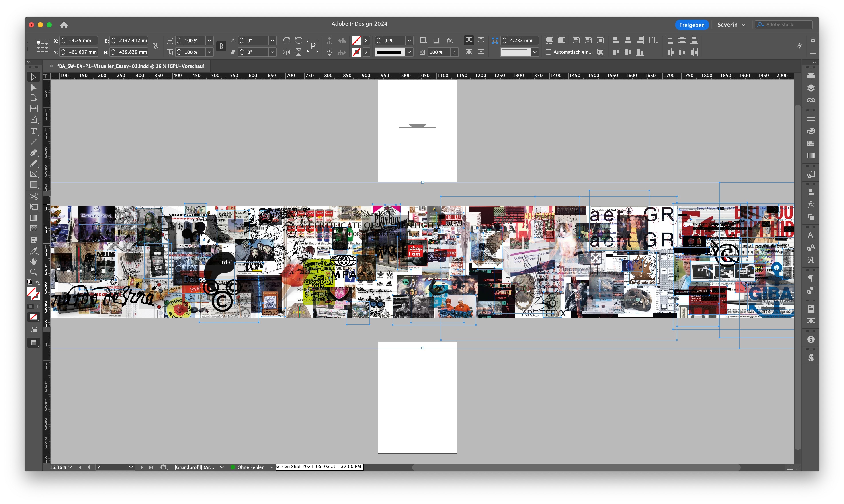Select the BA_SW-EX-P1-Visueller_Essay-01.indd document tab
The width and height of the screenshot is (844, 504).
click(x=130, y=66)
